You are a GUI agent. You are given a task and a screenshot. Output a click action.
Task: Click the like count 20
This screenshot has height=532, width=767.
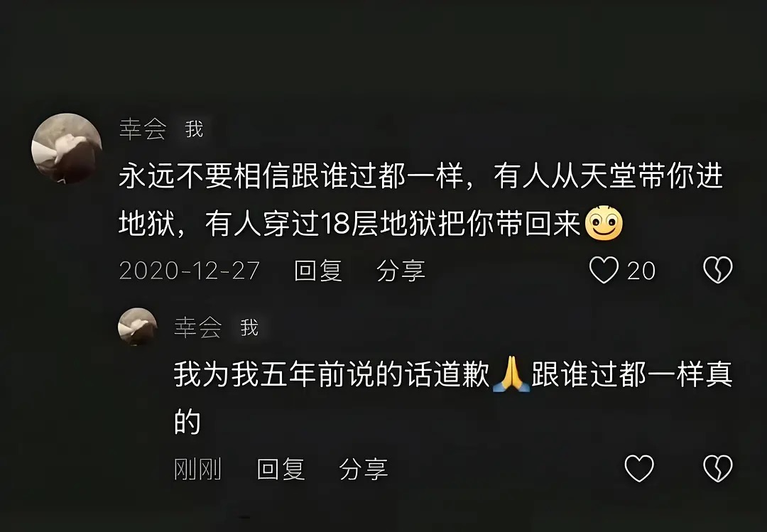(641, 271)
